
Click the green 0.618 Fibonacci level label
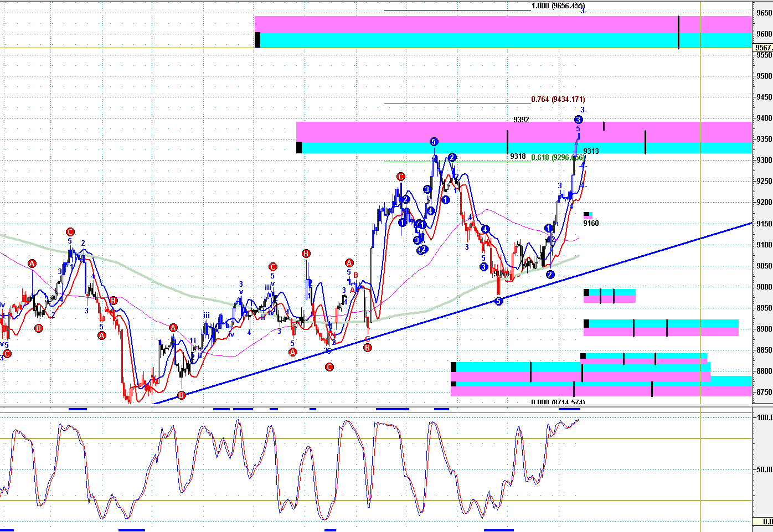558,158
